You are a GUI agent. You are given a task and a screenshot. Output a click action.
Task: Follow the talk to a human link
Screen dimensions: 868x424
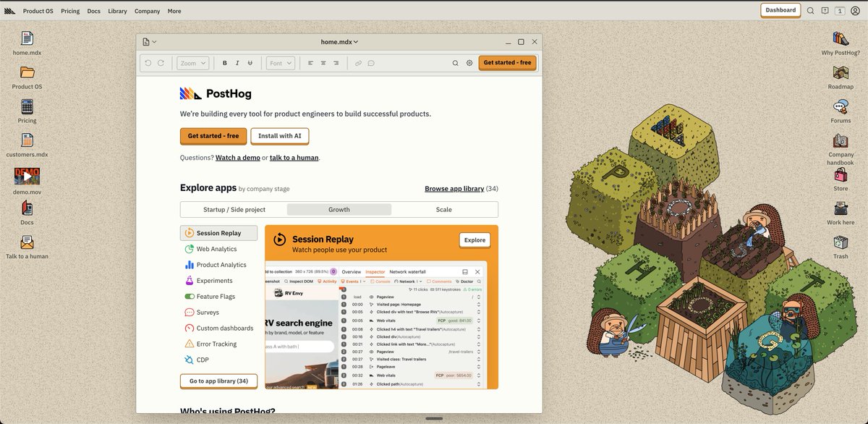pyautogui.click(x=294, y=157)
